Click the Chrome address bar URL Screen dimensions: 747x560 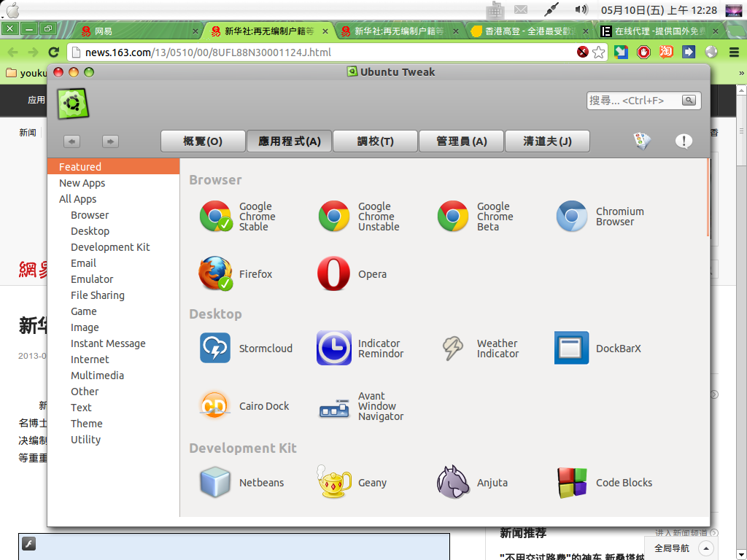[208, 52]
